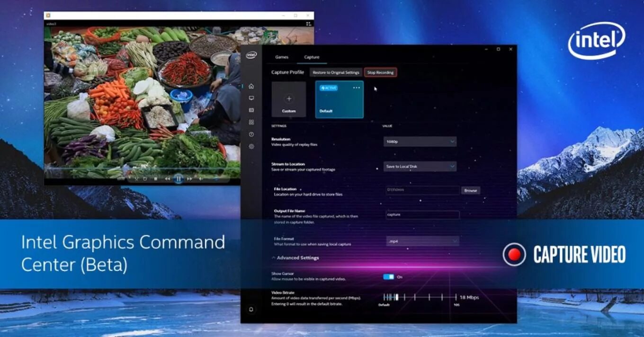Screen dimensions: 644x337
Task: Switch to the Games tab
Action: click(282, 57)
